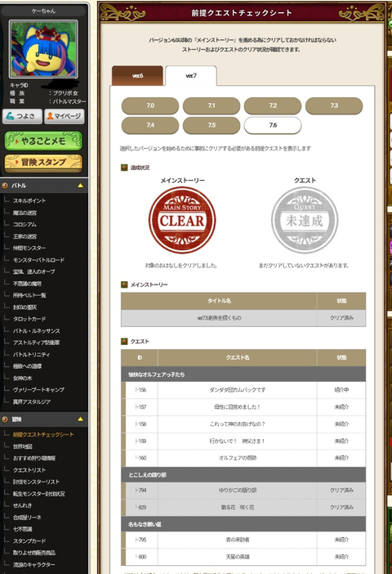Click the round icon beside 冒険 header
Screen dimensions: 392x574
coord(5,419)
